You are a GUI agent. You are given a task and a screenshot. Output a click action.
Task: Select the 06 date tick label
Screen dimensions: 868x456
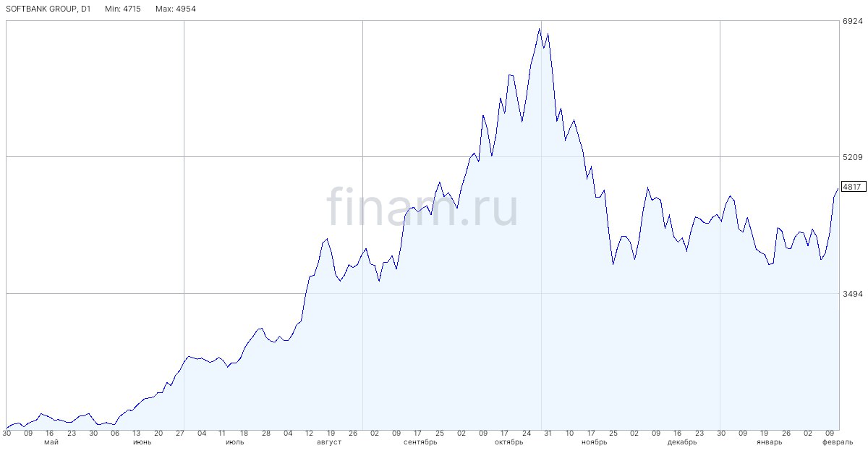pos(115,434)
